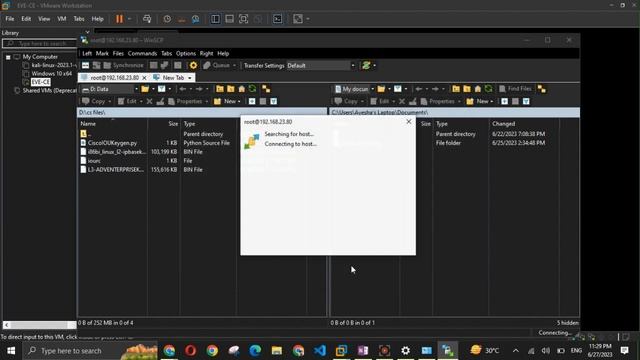Viewport: 640px width, 360px height.
Task: Open VMware View menu
Action: tap(44, 19)
